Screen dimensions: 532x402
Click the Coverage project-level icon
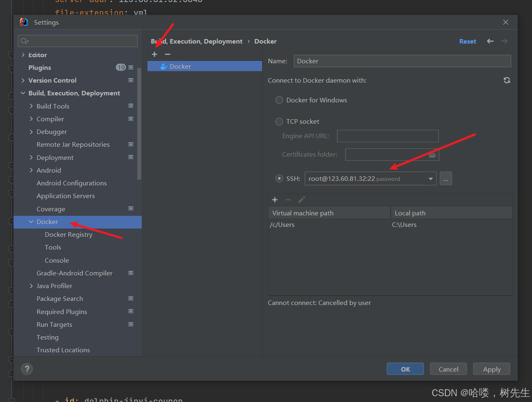tap(131, 209)
